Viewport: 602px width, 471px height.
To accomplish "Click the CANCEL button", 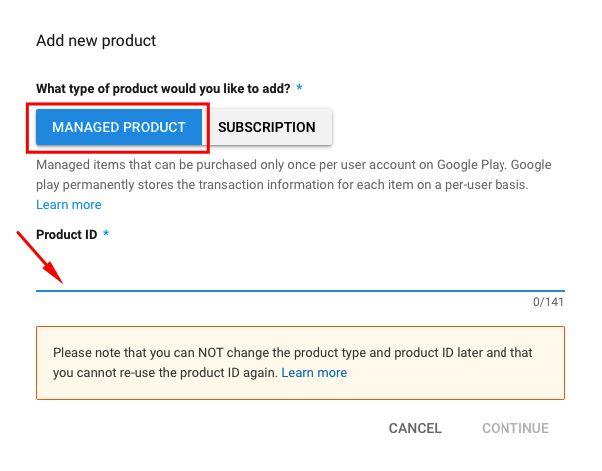I will coord(415,428).
